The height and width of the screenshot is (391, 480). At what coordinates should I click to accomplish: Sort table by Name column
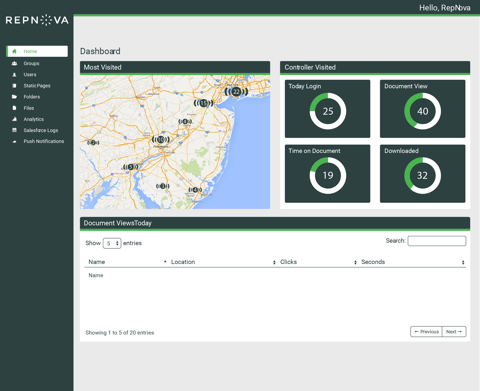[x=127, y=262]
